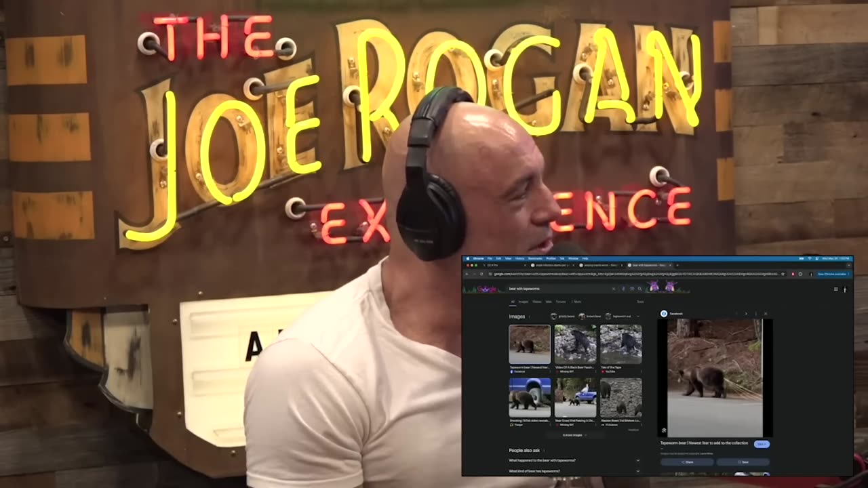Image resolution: width=868 pixels, height=488 pixels.
Task: Expand 'more images' button
Action: click(575, 435)
